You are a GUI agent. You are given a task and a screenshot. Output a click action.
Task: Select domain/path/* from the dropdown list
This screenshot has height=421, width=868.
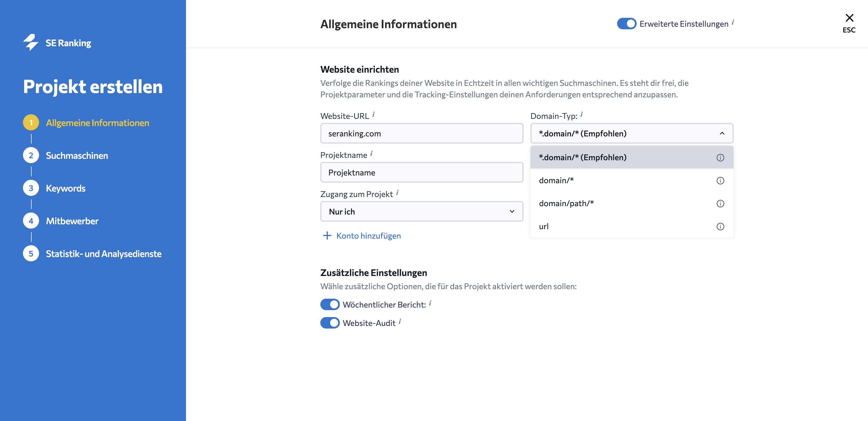[x=567, y=204]
